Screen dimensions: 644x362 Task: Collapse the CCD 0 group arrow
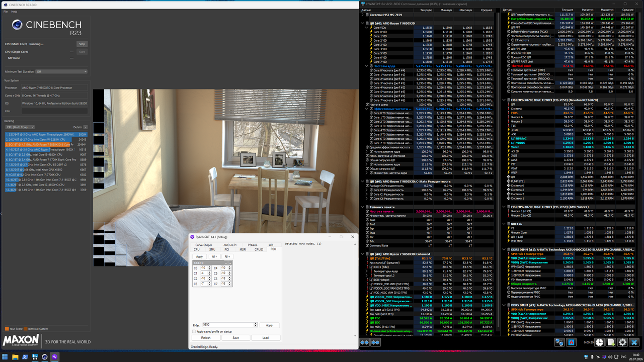230,263
